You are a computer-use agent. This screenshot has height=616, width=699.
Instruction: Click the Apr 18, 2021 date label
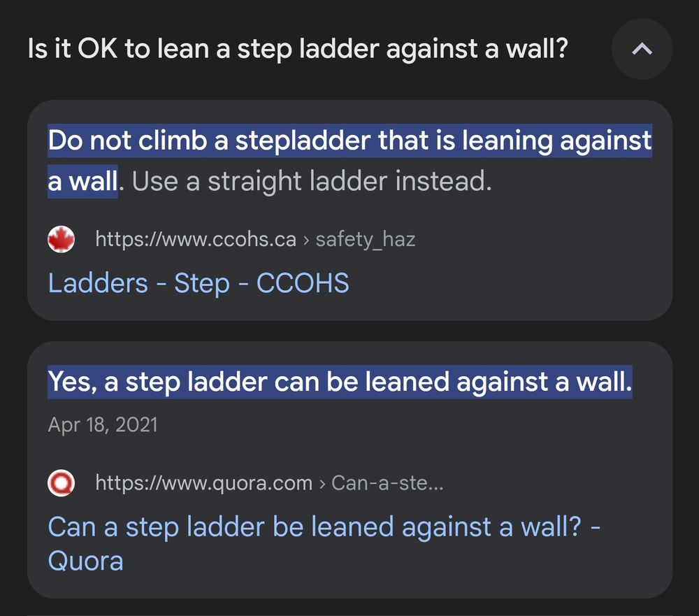pyautogui.click(x=103, y=424)
